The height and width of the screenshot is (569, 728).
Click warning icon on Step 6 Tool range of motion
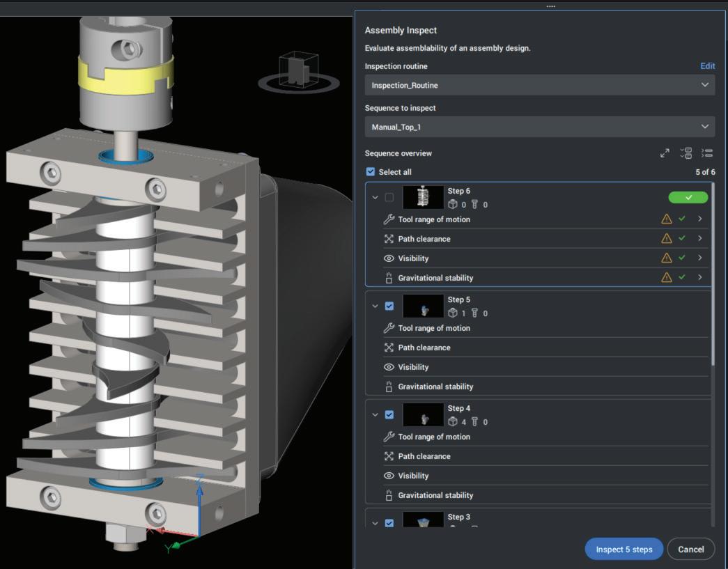tap(667, 219)
